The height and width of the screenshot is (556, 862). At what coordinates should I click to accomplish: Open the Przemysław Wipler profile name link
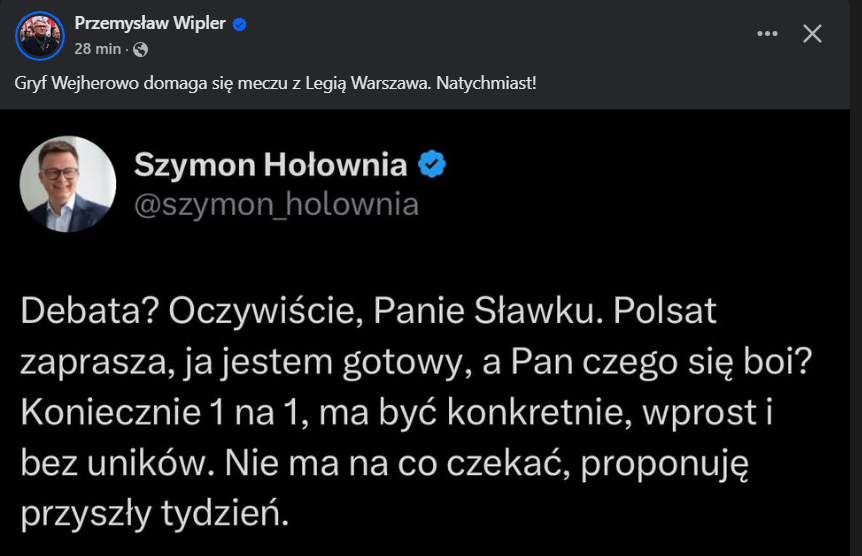pos(150,24)
